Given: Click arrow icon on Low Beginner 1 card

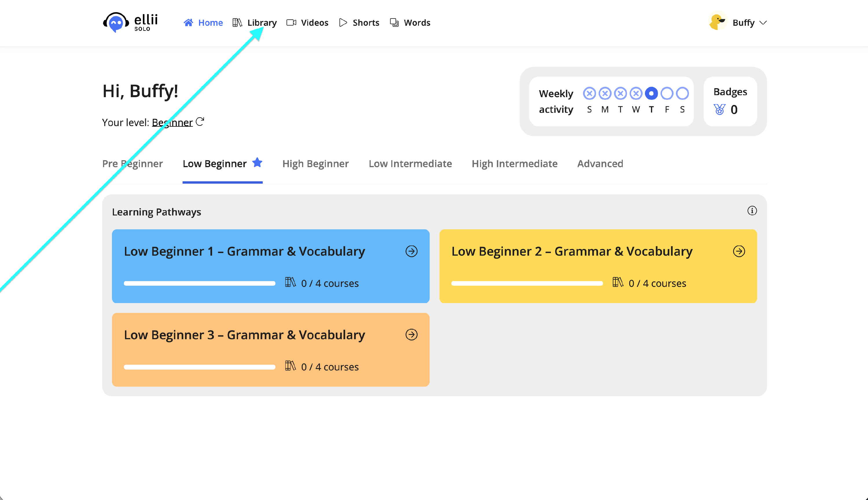Looking at the screenshot, I should [x=411, y=251].
